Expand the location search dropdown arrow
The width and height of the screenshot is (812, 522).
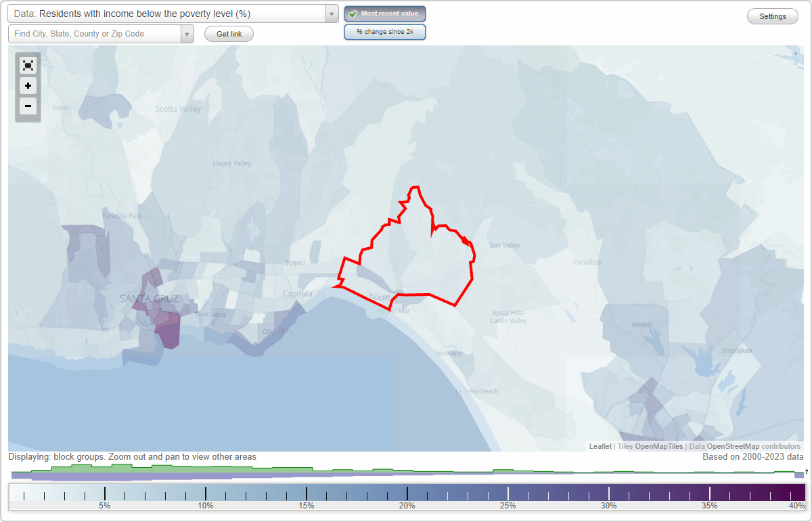[x=187, y=32]
